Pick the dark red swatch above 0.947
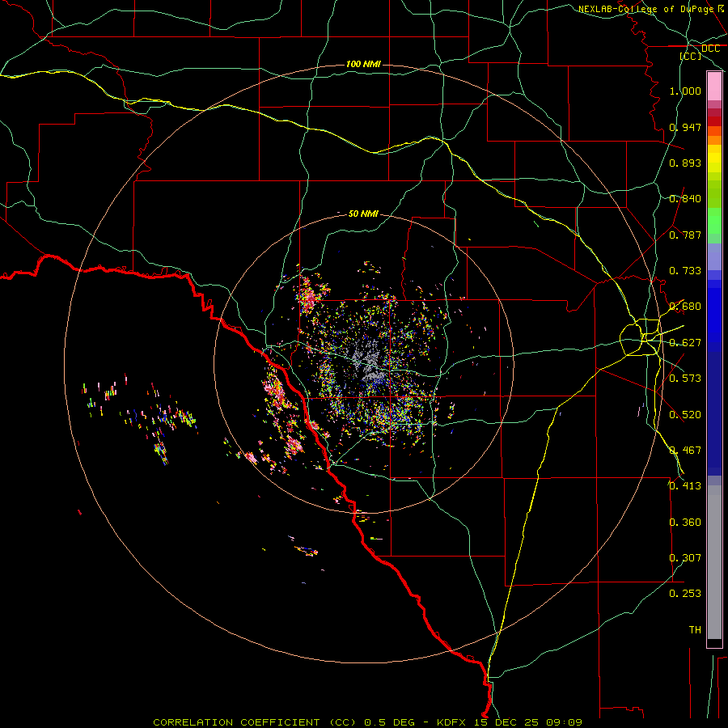This screenshot has width=728, height=728. pyautogui.click(x=714, y=121)
